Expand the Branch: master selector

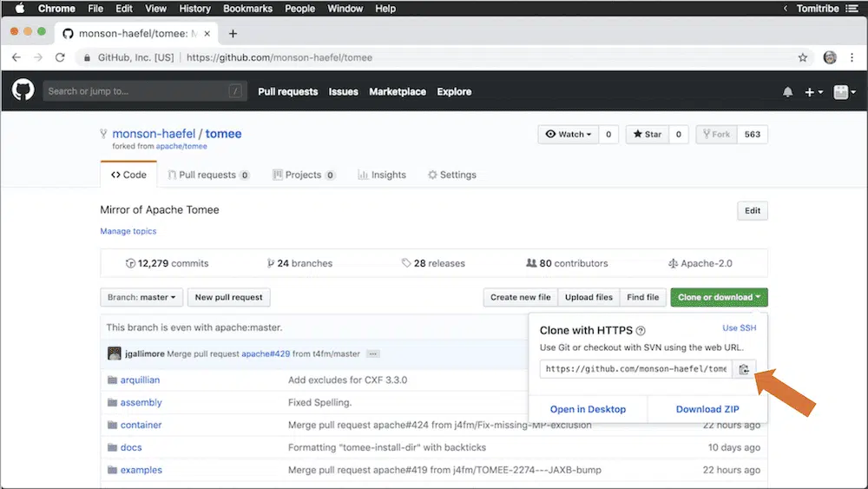click(x=141, y=297)
